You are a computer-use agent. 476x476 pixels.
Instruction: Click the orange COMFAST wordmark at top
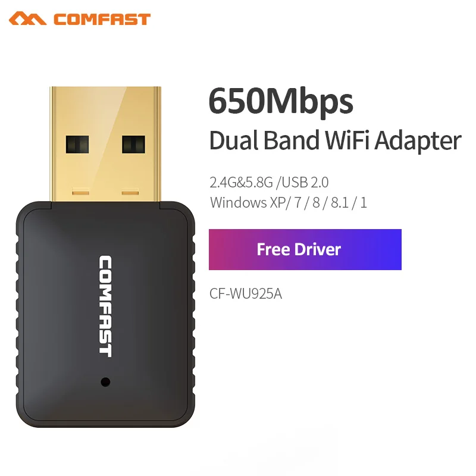tap(102, 19)
